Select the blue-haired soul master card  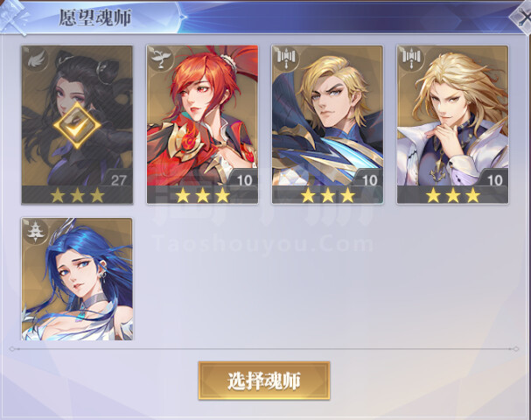(77, 279)
